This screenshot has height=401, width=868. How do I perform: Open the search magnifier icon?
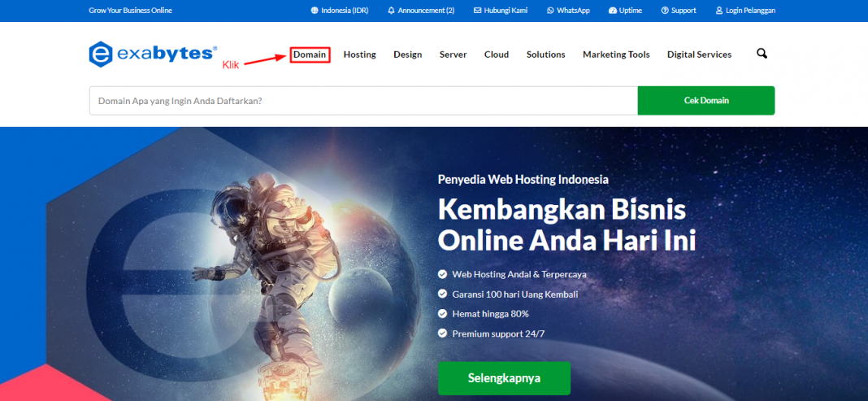click(x=762, y=54)
